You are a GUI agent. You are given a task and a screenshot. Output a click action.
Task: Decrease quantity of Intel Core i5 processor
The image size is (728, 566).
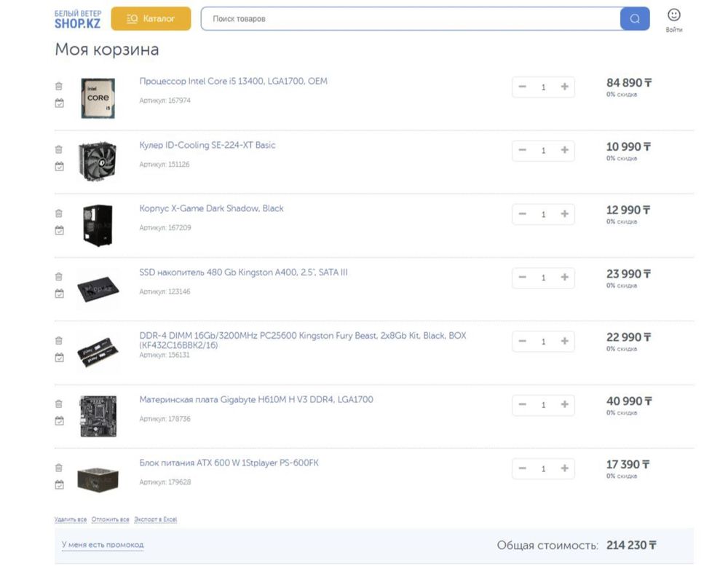click(x=522, y=87)
